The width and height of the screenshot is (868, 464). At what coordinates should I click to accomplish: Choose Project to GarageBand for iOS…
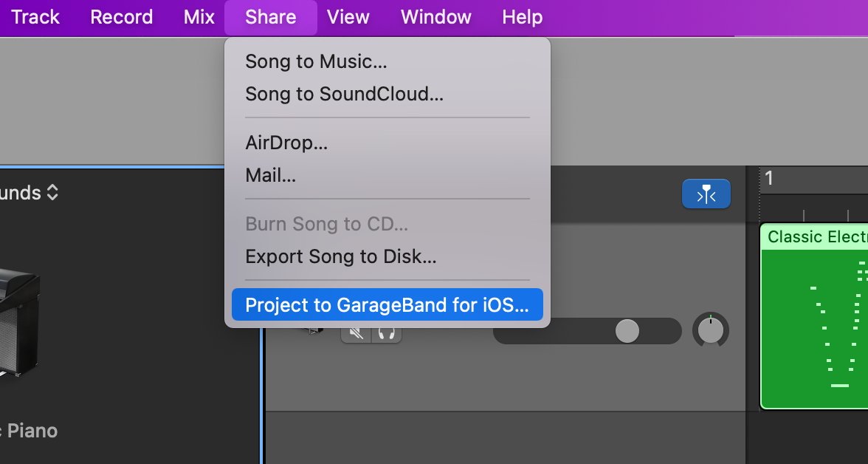tap(387, 304)
